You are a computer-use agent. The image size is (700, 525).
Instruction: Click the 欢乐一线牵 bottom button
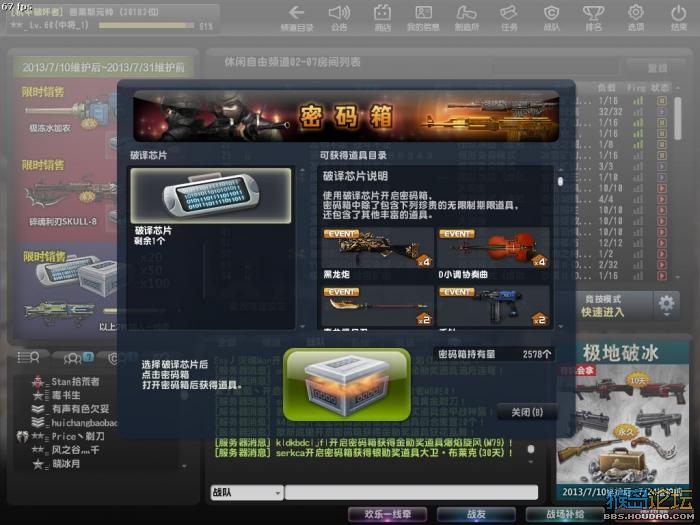(388, 515)
